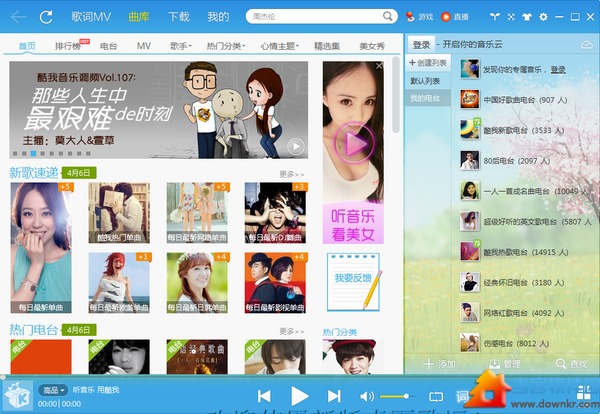The width and height of the screenshot is (600, 414).
Task: Open the 酷我热门单曲 album cover
Action: pyautogui.click(x=119, y=213)
